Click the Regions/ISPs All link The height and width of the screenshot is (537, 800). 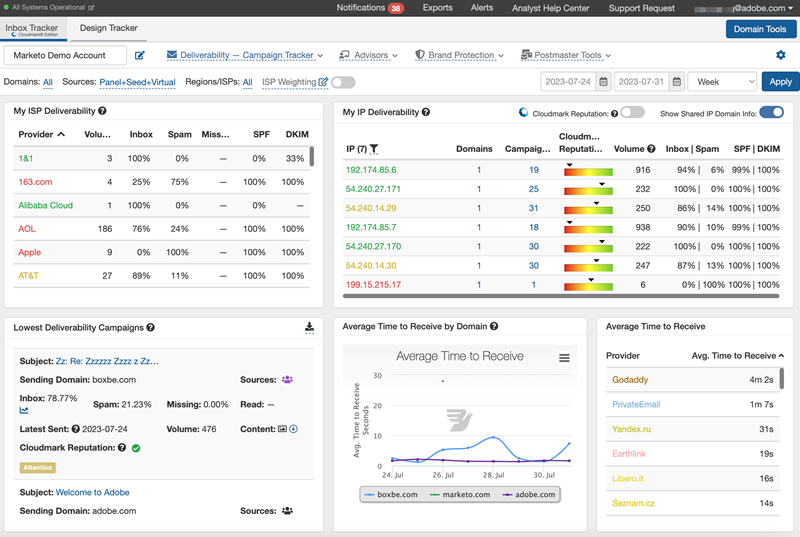[x=247, y=82]
